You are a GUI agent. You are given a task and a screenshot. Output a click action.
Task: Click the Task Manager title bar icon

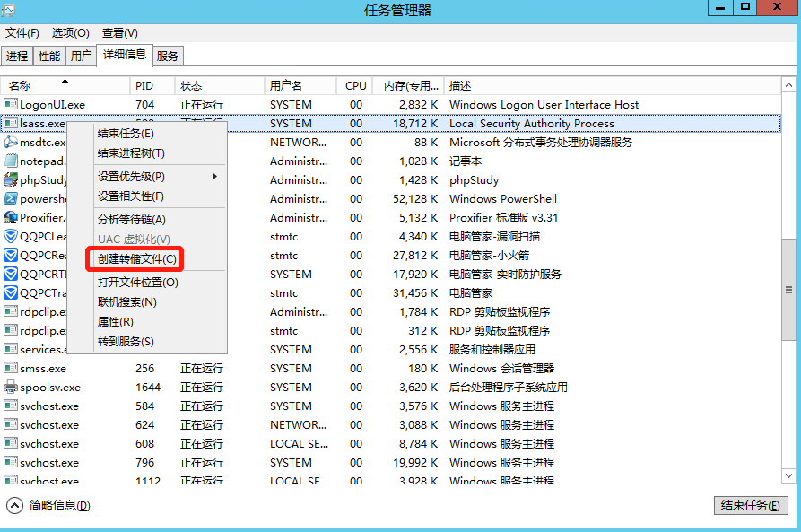coord(8,10)
